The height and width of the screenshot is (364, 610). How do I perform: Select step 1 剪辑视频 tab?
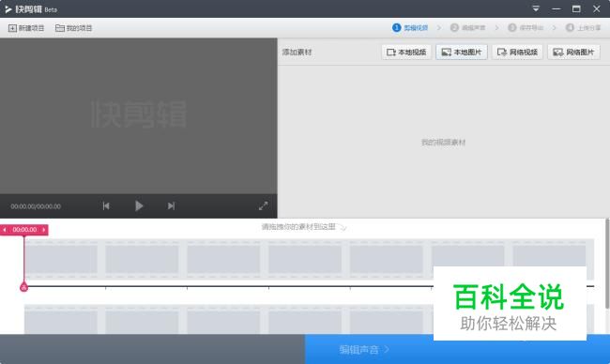pos(410,27)
